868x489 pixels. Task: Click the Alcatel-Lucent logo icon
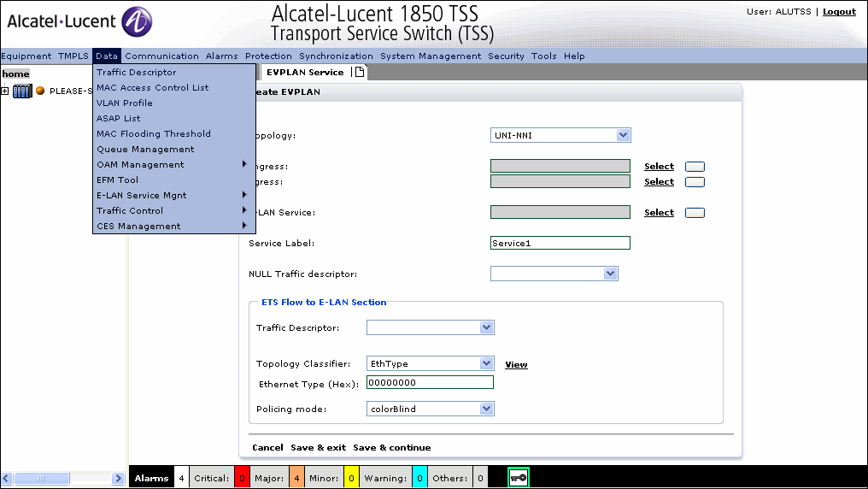[137, 21]
